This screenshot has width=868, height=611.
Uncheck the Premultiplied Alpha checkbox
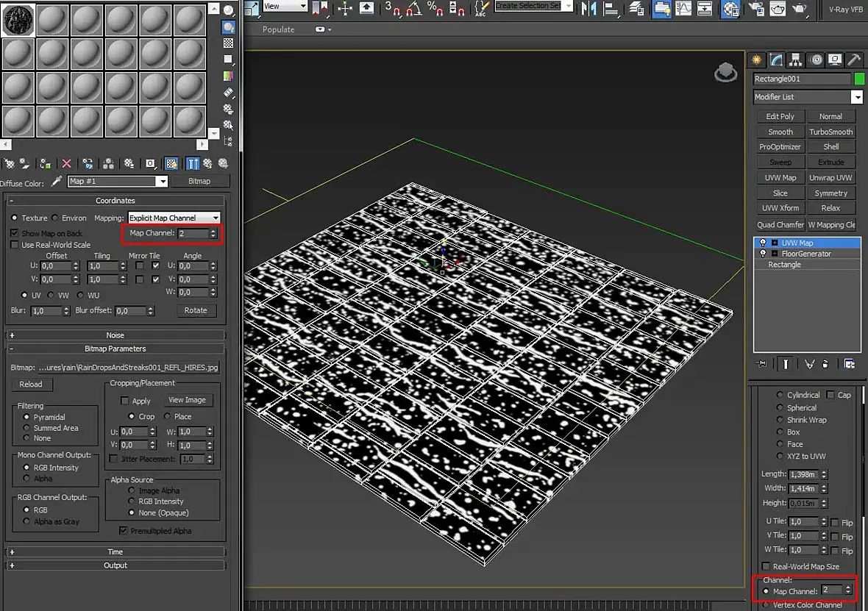click(124, 531)
